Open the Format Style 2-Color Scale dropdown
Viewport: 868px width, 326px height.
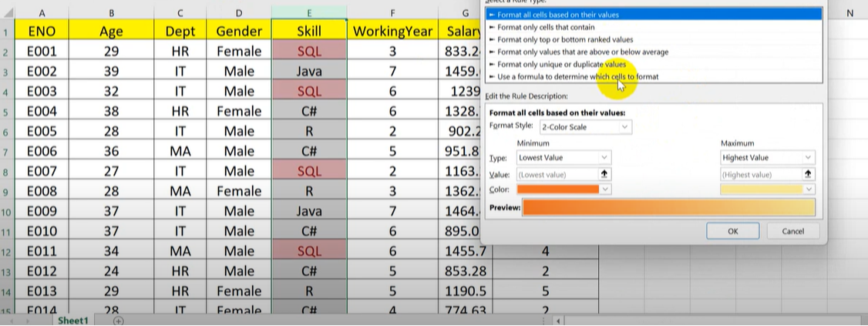click(x=584, y=126)
